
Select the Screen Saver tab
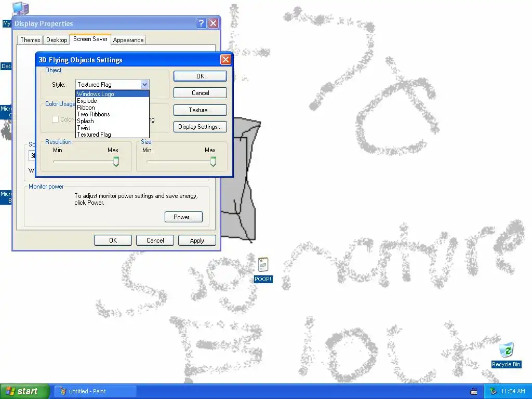[90, 39]
